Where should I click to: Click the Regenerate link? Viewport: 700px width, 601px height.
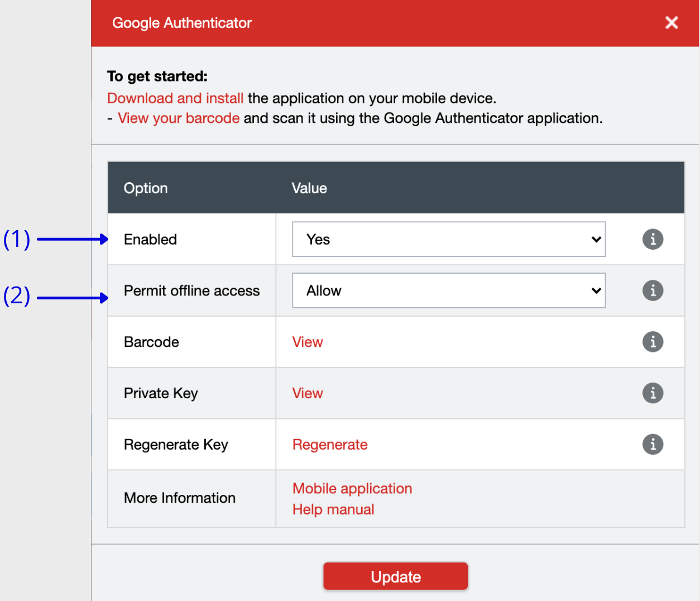click(330, 445)
